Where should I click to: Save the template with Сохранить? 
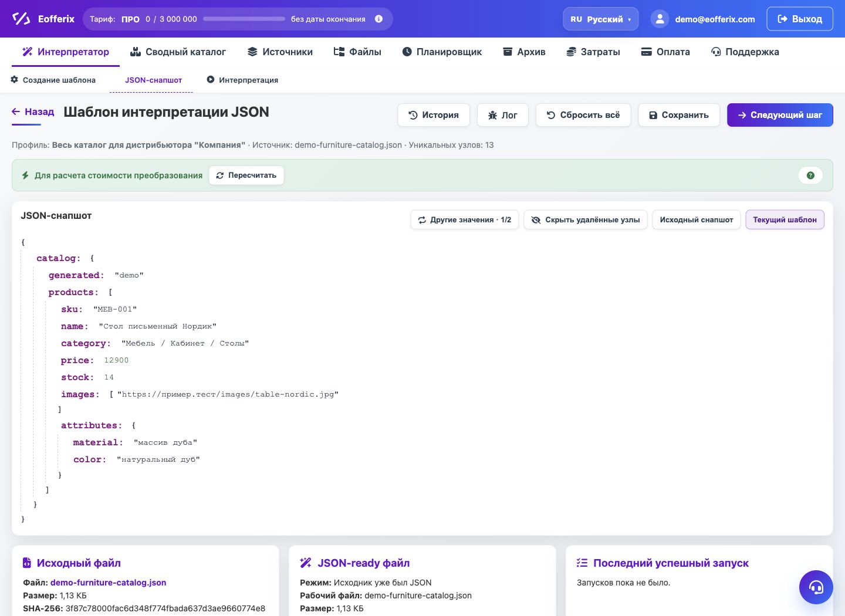pos(679,115)
